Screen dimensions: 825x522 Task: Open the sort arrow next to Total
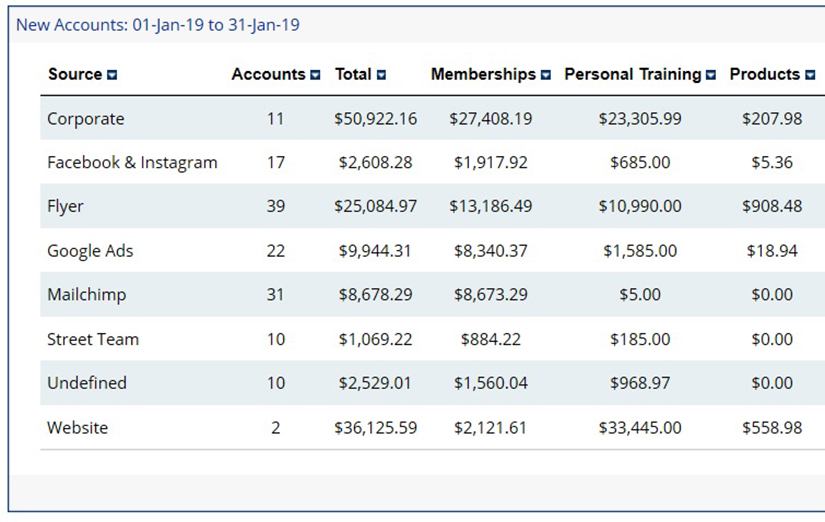pos(381,75)
